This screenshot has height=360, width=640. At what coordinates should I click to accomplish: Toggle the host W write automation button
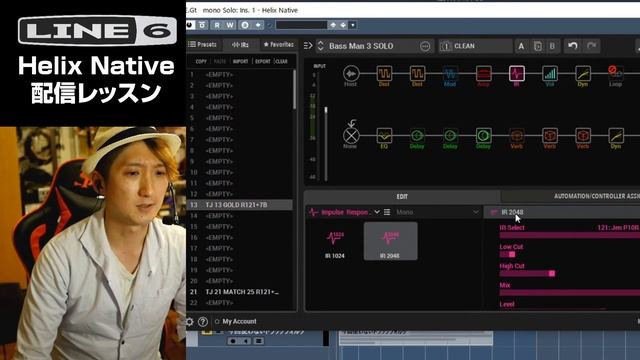pyautogui.click(x=230, y=25)
